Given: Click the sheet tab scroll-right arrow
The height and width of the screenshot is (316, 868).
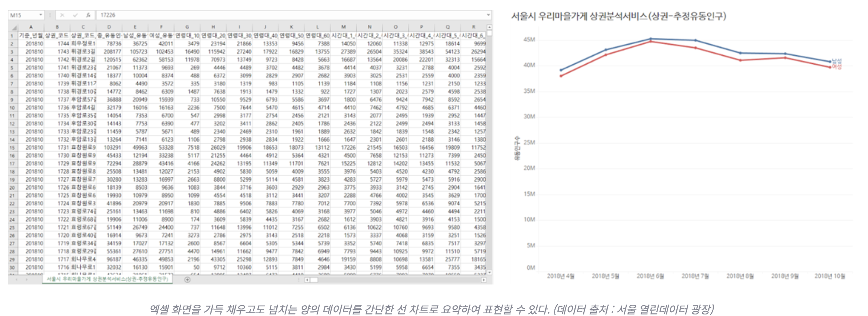Looking at the screenshot, I should tap(27, 279).
